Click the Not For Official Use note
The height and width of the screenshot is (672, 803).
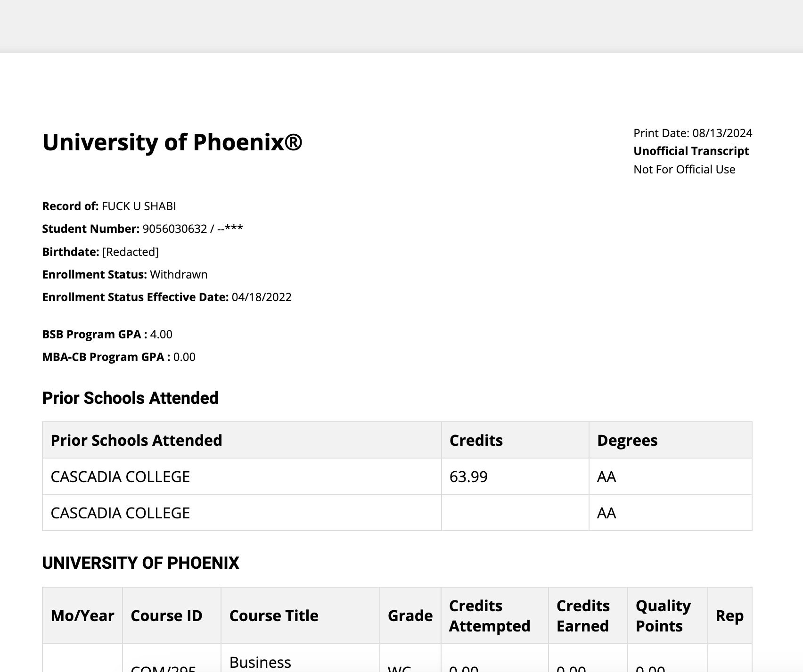(684, 170)
